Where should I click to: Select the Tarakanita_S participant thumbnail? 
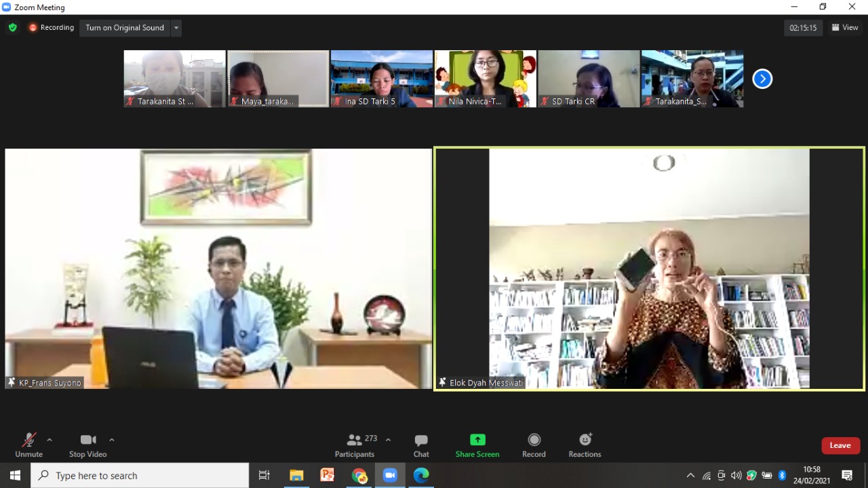click(692, 79)
